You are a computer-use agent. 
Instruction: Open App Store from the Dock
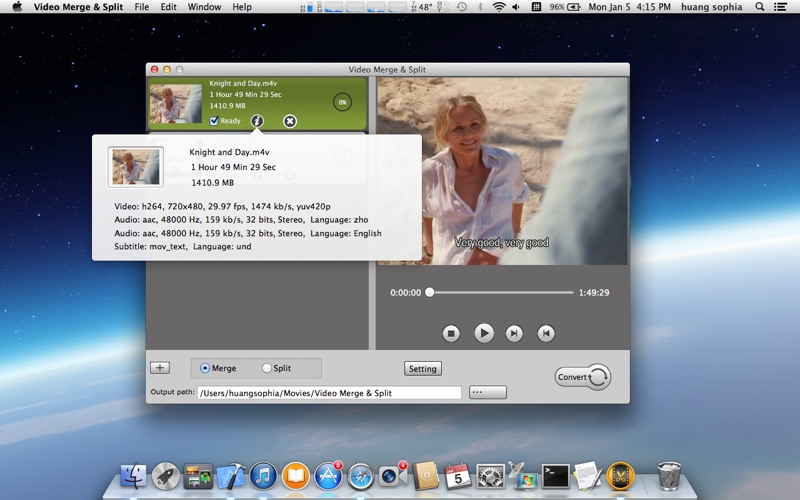(x=328, y=476)
